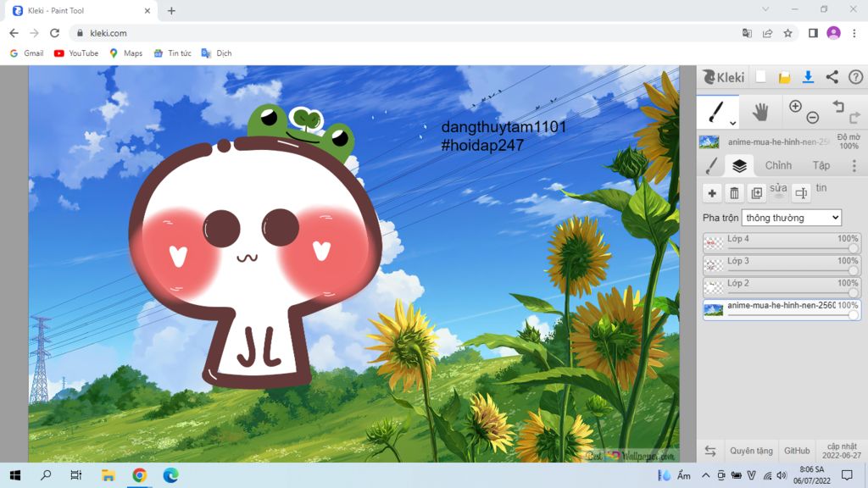The height and width of the screenshot is (488, 868).
Task: Open the Chỉnh tab
Action: click(778, 165)
